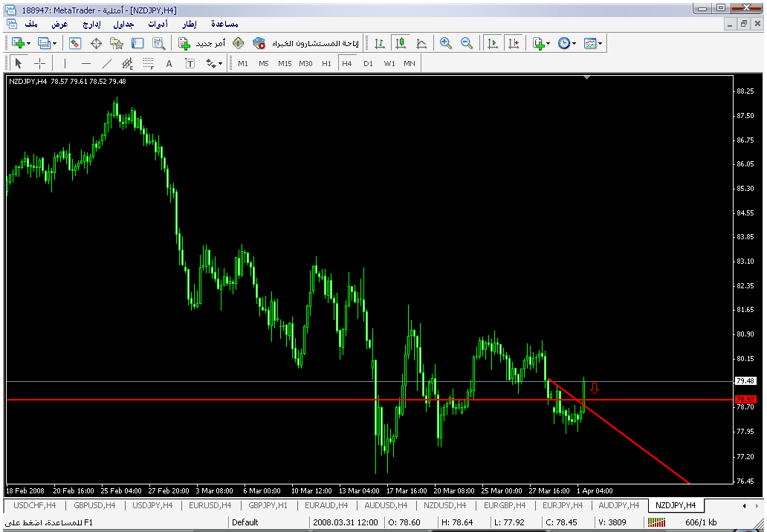Select the Crosshair cursor tool
Screen dimensions: 767x532
pyautogui.click(x=40, y=63)
